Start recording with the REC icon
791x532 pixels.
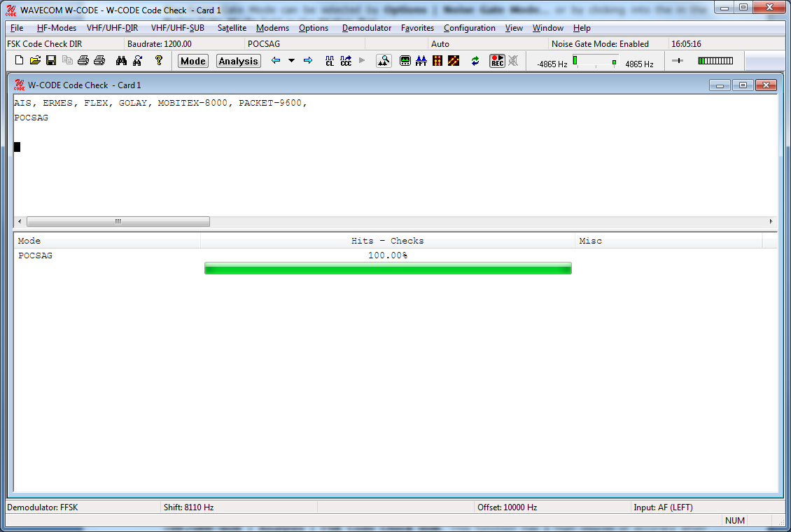498,61
